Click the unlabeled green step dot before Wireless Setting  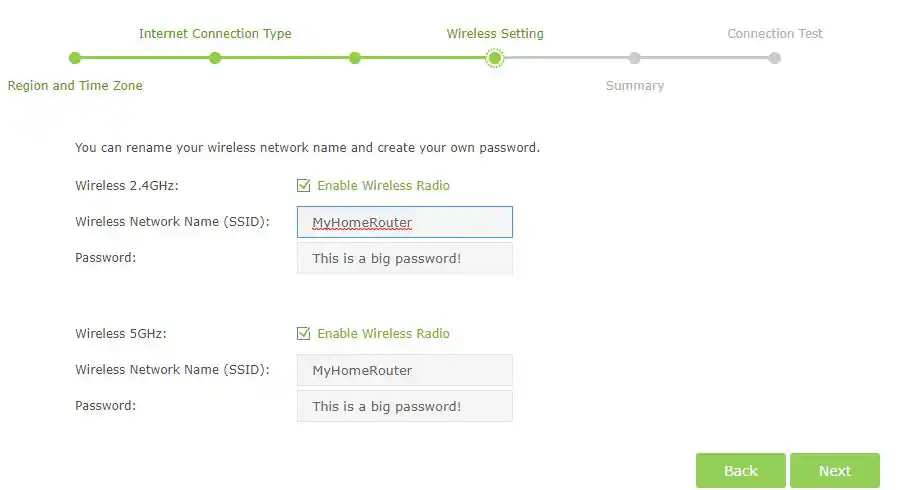[x=355, y=58]
